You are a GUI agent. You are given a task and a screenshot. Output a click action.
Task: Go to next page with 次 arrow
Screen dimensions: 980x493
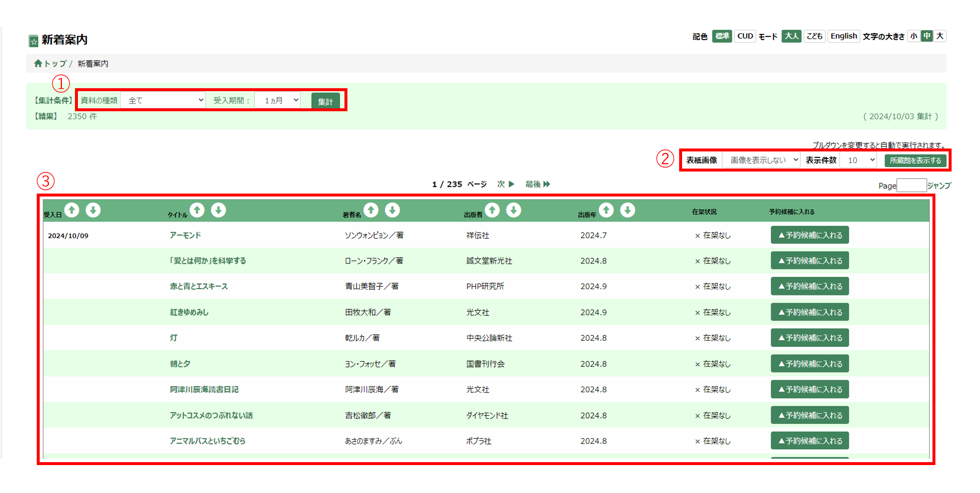click(x=505, y=184)
